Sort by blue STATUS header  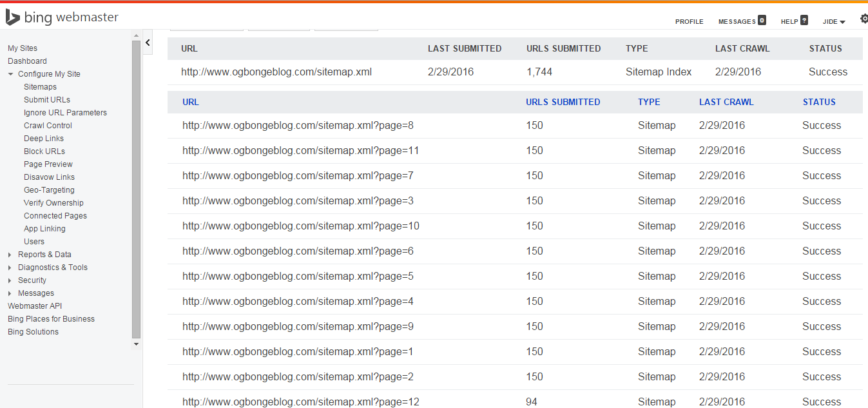[x=819, y=102]
